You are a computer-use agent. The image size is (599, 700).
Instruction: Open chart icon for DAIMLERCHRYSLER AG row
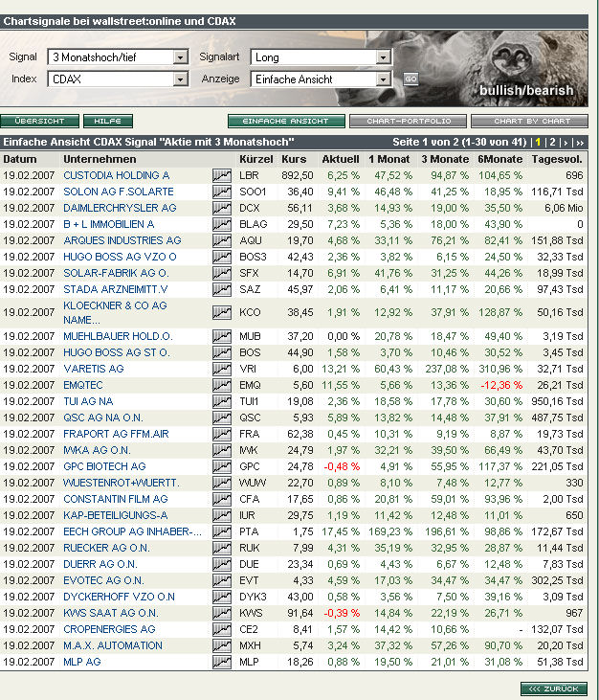tap(222, 208)
